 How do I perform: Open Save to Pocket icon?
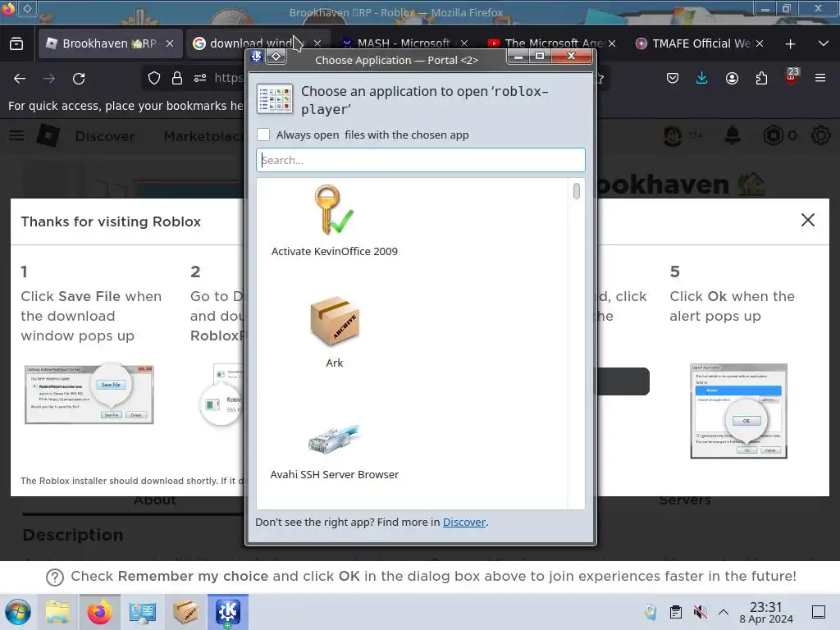673,78
